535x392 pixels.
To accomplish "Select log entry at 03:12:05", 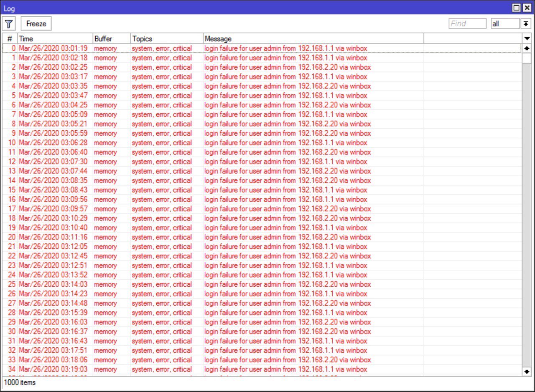I will pyautogui.click(x=262, y=246).
